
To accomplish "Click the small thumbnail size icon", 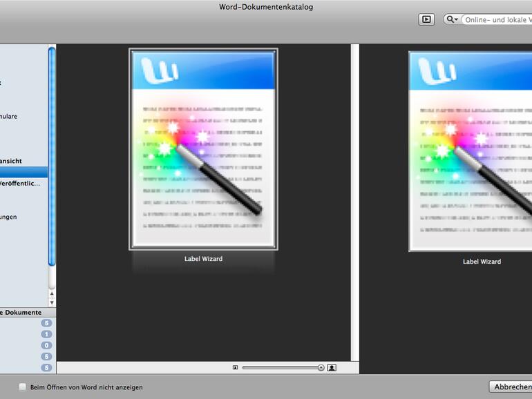I will [x=235, y=367].
